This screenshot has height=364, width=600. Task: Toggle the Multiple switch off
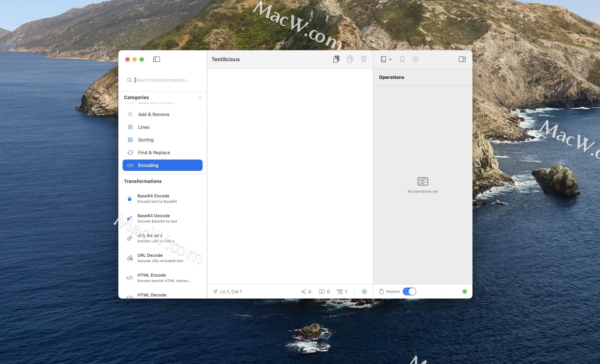[409, 292]
